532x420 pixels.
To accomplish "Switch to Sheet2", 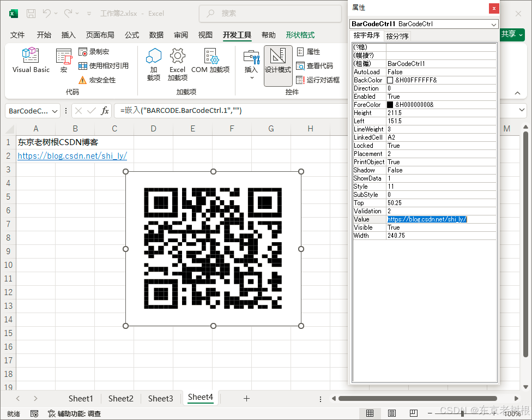I will pyautogui.click(x=121, y=399).
